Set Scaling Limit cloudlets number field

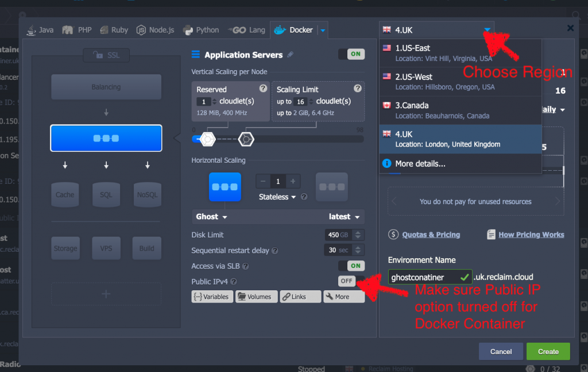coord(300,102)
